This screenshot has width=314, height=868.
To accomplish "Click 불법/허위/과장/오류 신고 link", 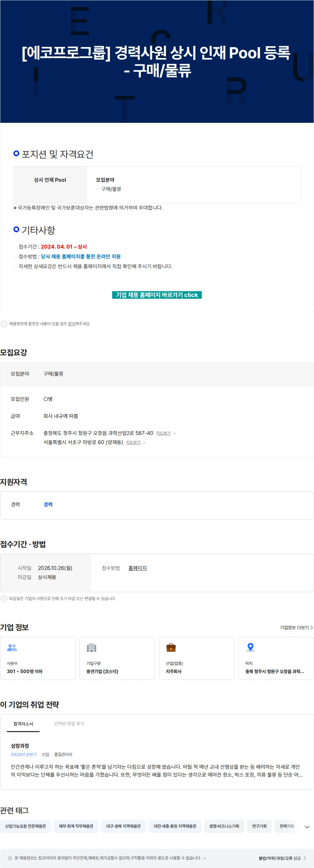I will click(280, 858).
